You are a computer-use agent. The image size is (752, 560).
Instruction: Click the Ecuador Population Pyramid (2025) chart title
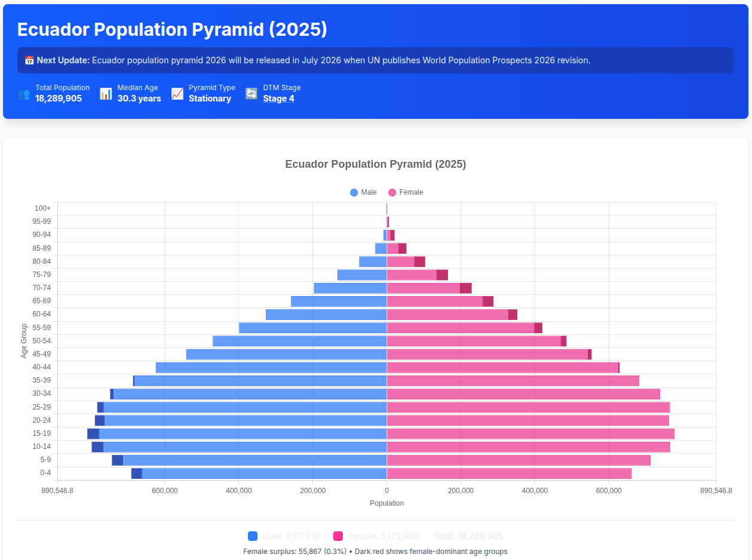375,164
